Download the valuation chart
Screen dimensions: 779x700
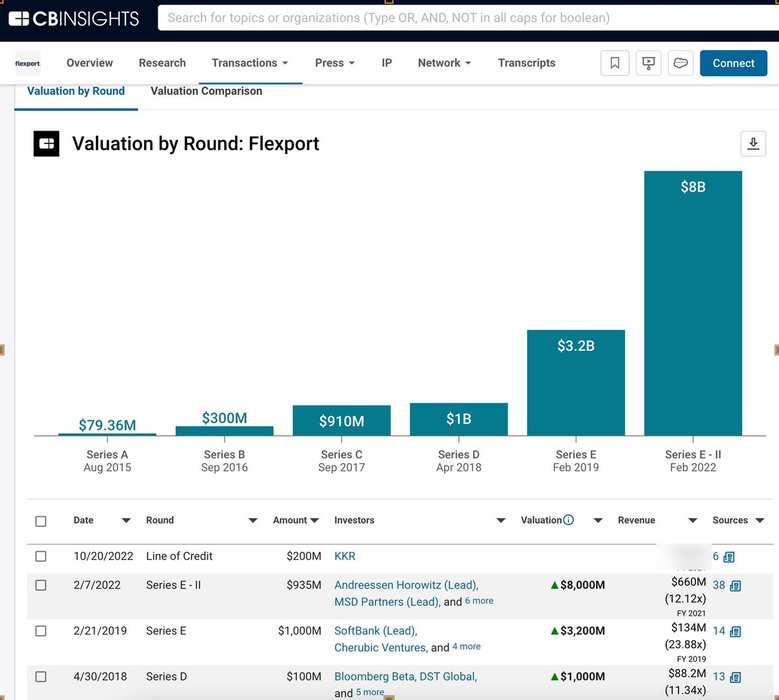(753, 144)
